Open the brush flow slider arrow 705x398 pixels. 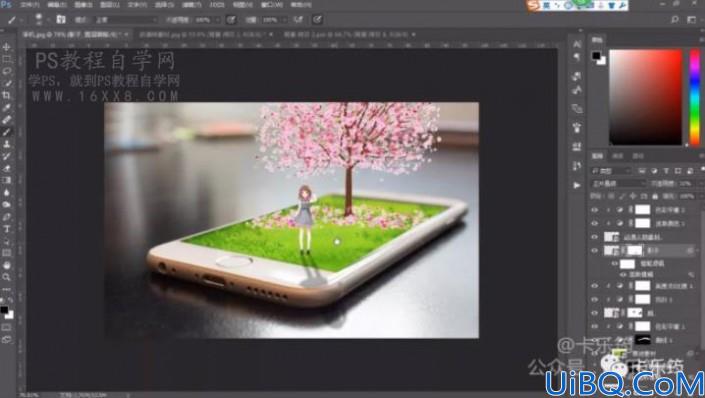(x=284, y=20)
